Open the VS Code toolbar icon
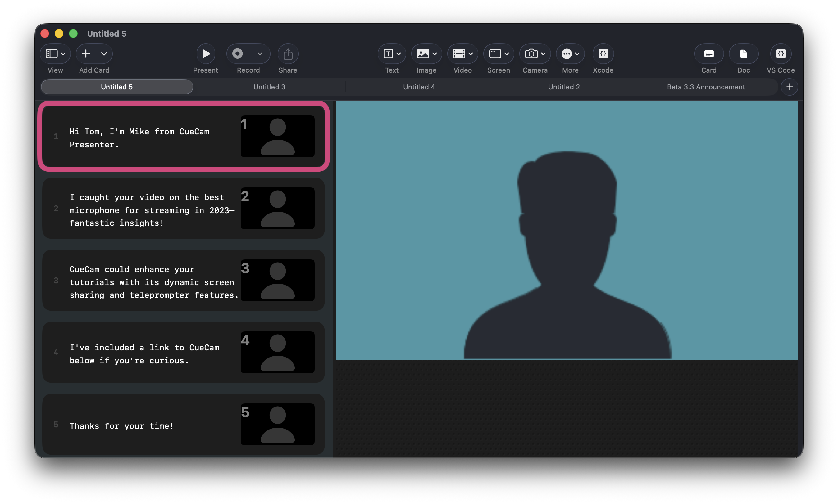838x504 pixels. point(781,54)
